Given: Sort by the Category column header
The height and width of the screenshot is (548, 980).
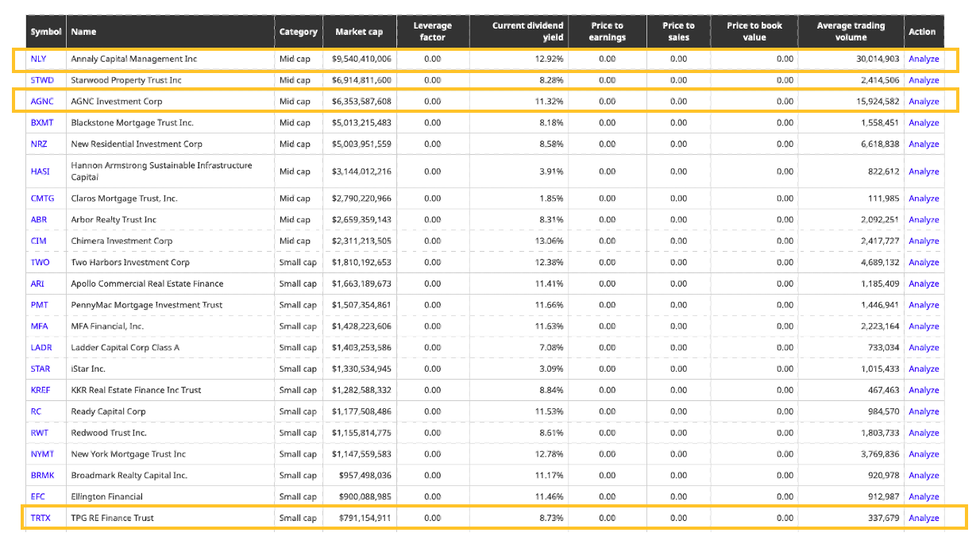Looking at the screenshot, I should 299,32.
